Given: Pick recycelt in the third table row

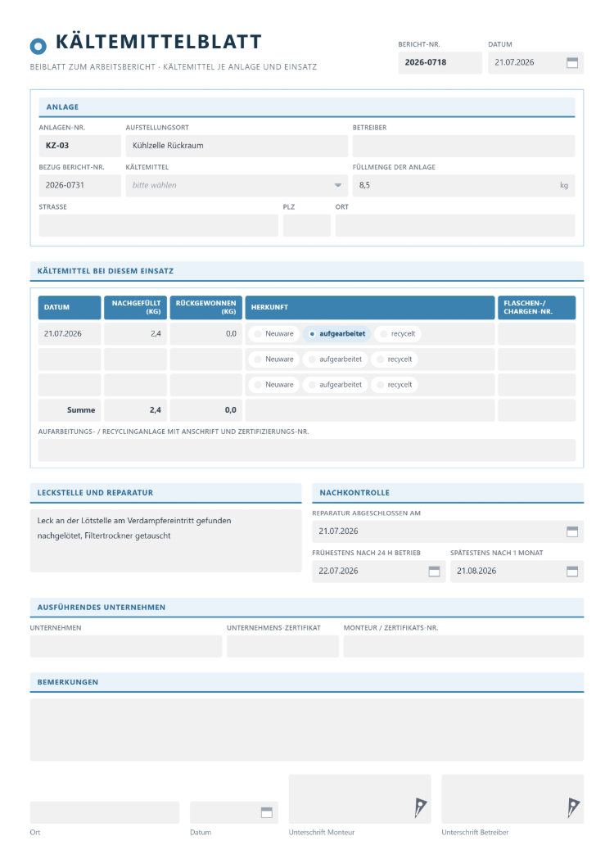Looking at the screenshot, I should click(395, 385).
